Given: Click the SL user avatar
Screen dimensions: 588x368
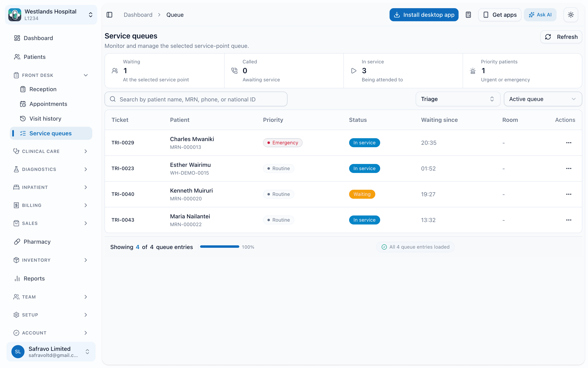Looking at the screenshot, I should [18, 352].
